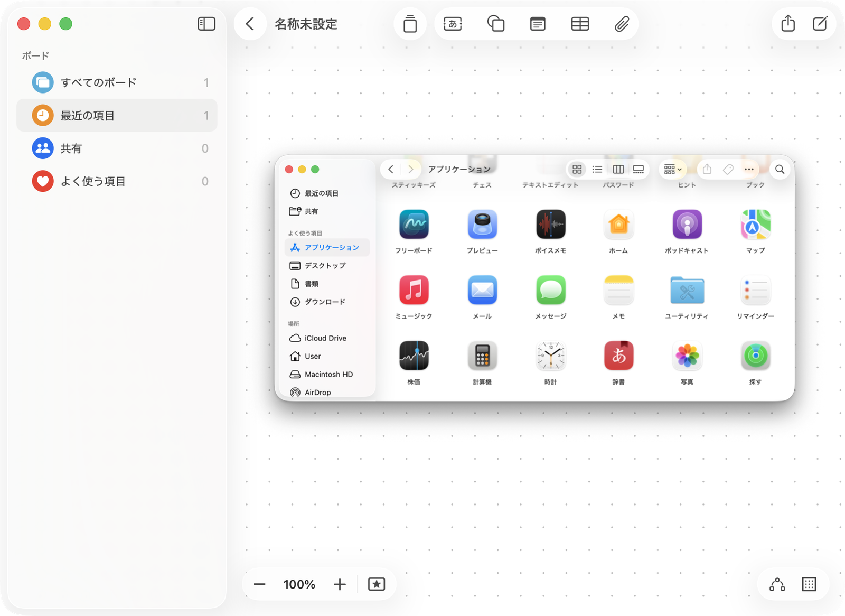The height and width of the screenshot is (616, 845).
Task: Select the text box tool with あ
Action: click(x=453, y=24)
